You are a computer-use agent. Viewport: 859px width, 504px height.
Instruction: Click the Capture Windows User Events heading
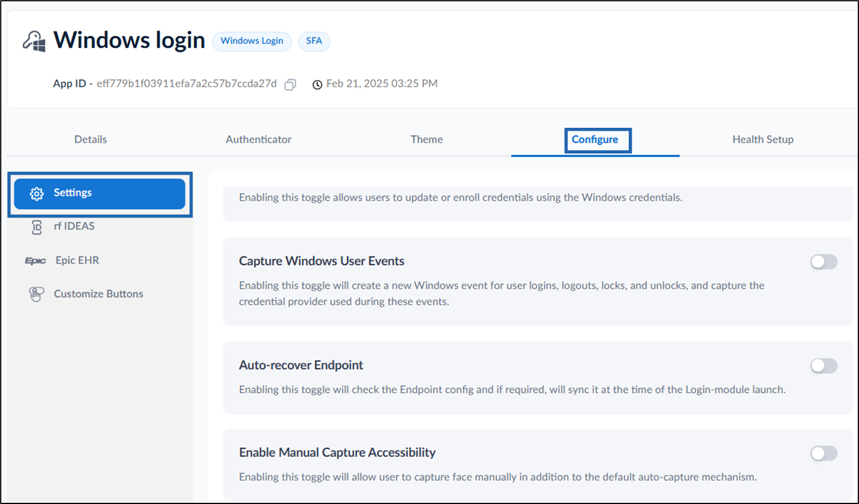pyautogui.click(x=322, y=261)
